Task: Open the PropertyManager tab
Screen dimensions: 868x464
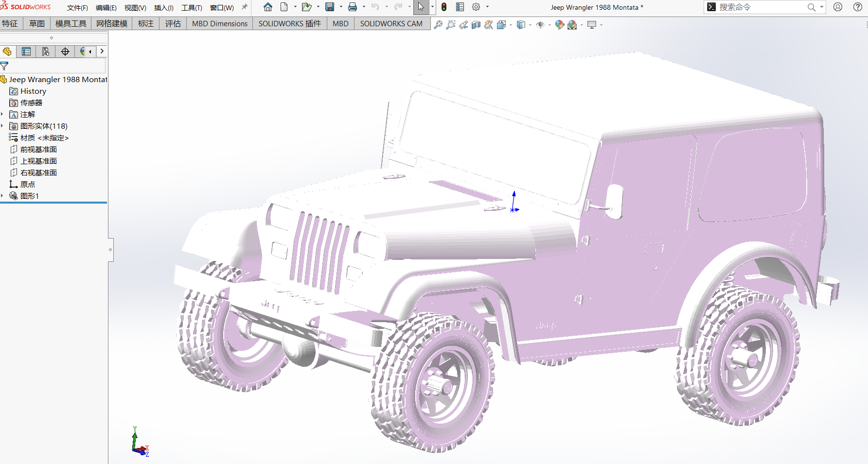Action: pyautogui.click(x=26, y=52)
